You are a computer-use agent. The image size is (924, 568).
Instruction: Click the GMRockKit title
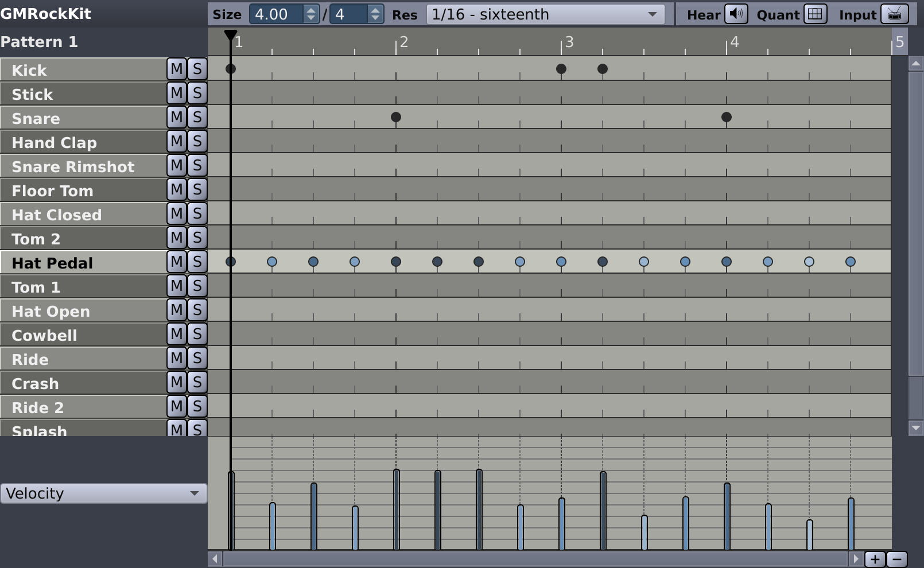pos(46,13)
